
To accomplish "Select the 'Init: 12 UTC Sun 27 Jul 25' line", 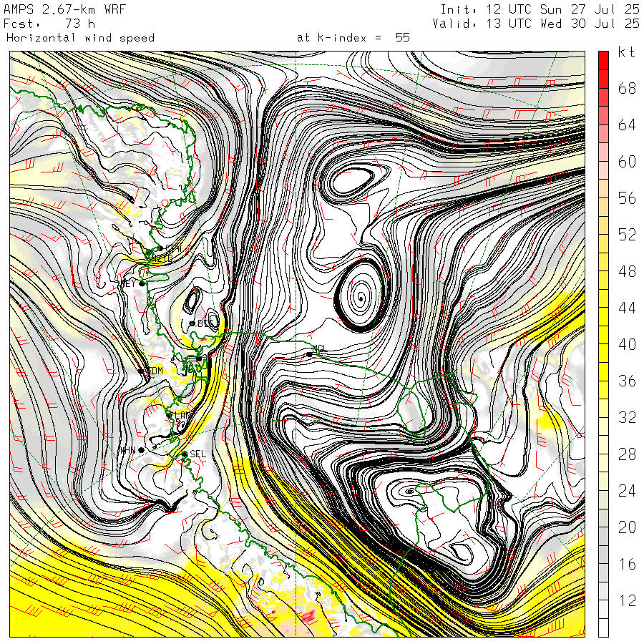I will coord(540,9).
